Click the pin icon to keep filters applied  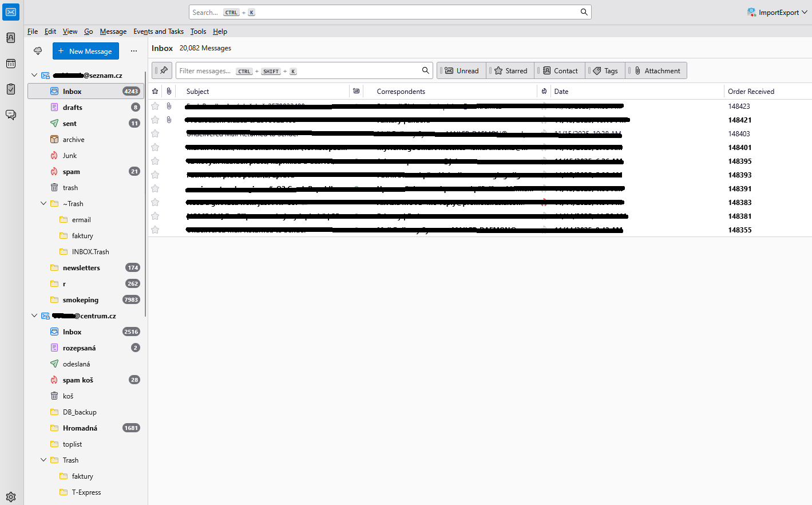click(x=164, y=70)
